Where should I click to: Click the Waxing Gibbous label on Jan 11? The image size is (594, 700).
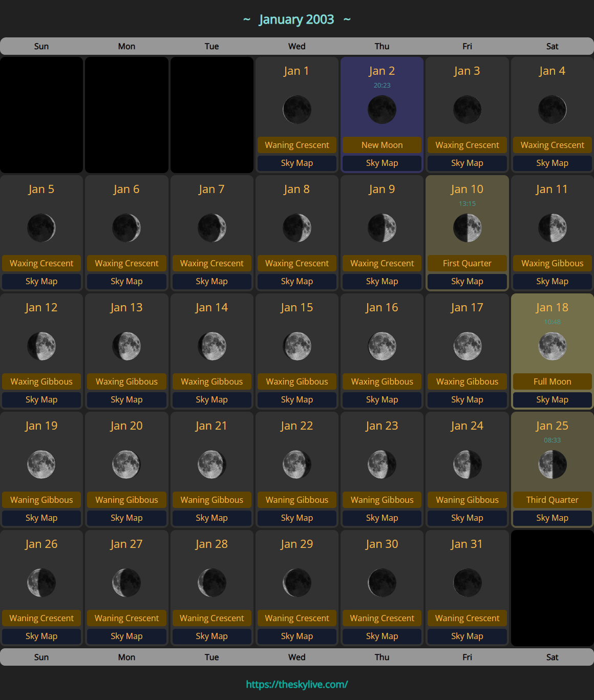click(552, 263)
